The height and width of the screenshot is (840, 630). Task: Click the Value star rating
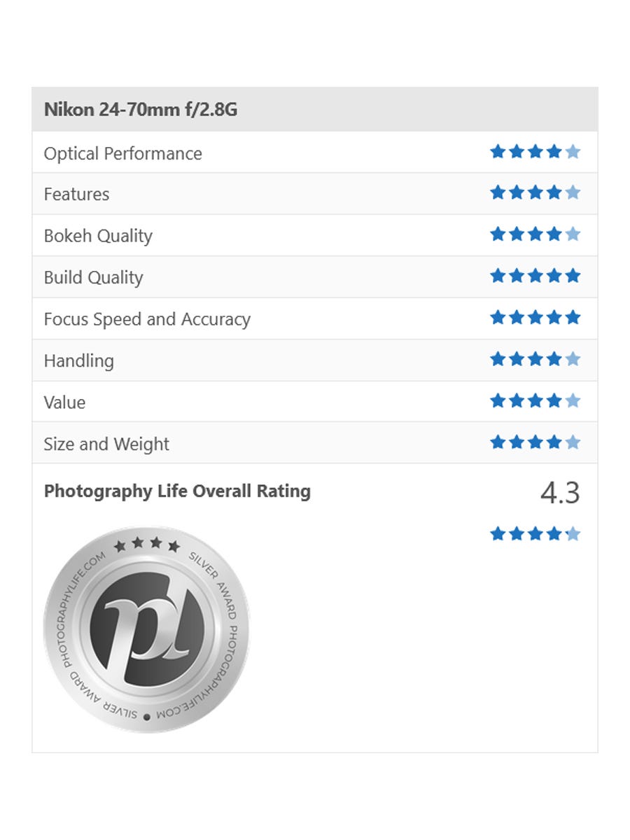coord(535,401)
